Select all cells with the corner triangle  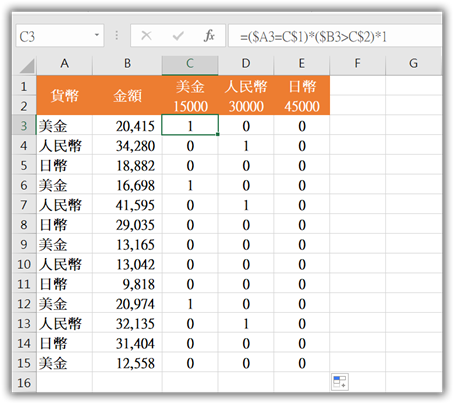27,65
